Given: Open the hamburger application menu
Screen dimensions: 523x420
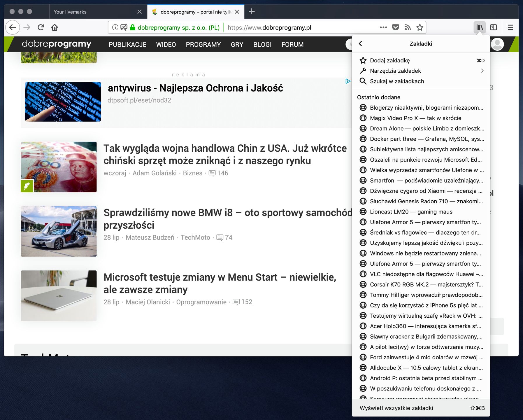Looking at the screenshot, I should [510, 27].
